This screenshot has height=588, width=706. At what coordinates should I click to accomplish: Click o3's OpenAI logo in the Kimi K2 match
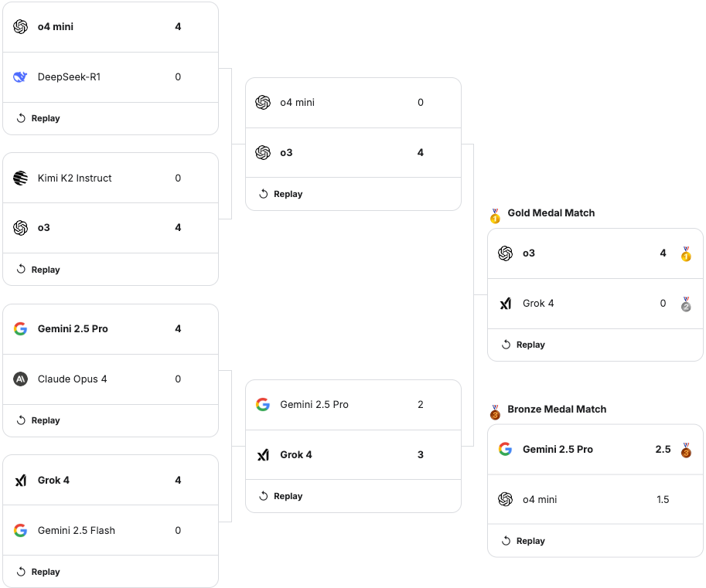20,228
